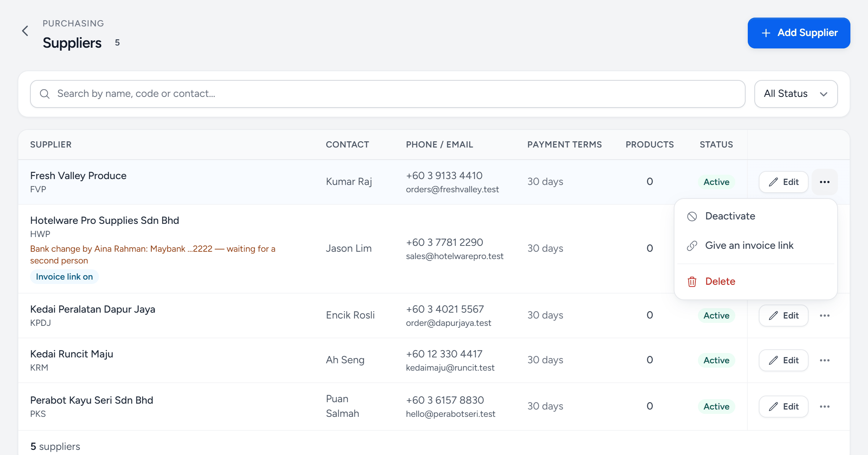The width and height of the screenshot is (868, 455).
Task: Click contact name Encik Rosli
Action: [x=350, y=315]
